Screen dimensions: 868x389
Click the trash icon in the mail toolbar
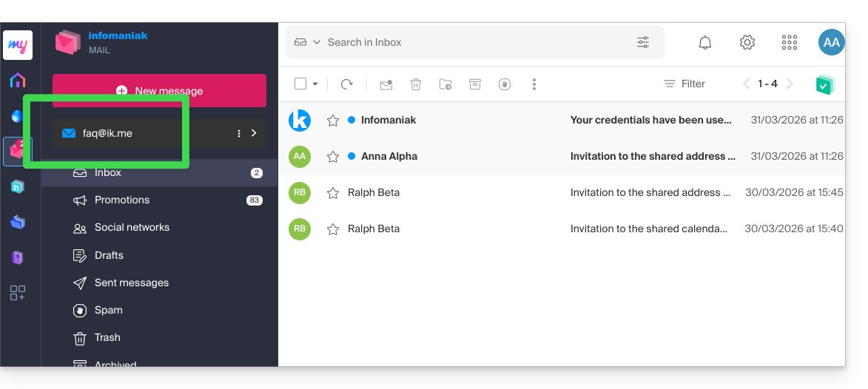point(416,84)
